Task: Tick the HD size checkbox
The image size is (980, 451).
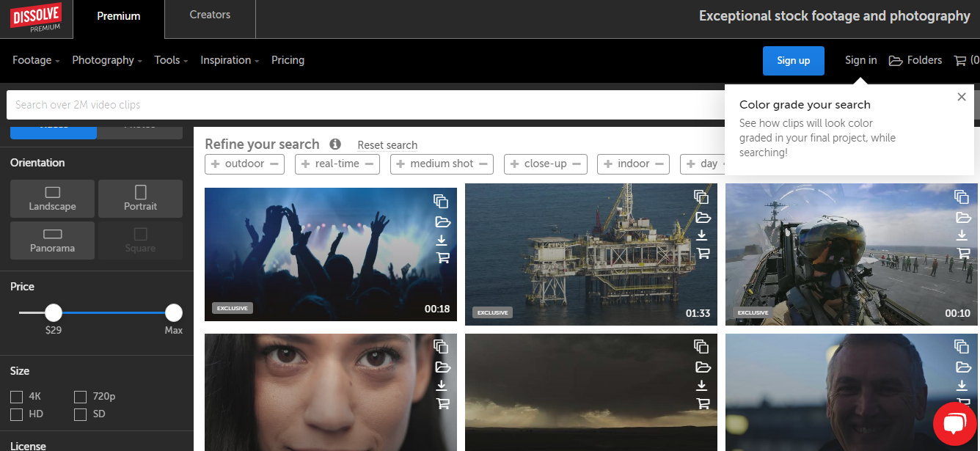Action: (17, 414)
